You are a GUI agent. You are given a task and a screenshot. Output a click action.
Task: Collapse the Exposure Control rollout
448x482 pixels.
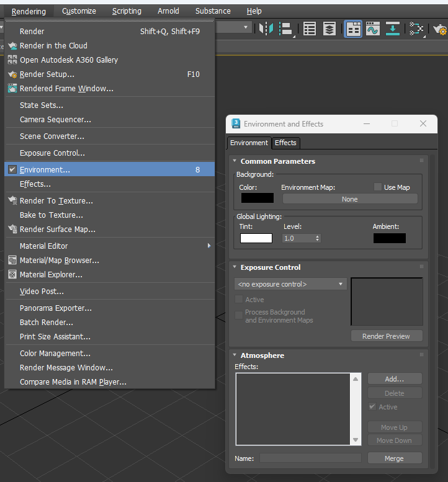click(235, 267)
